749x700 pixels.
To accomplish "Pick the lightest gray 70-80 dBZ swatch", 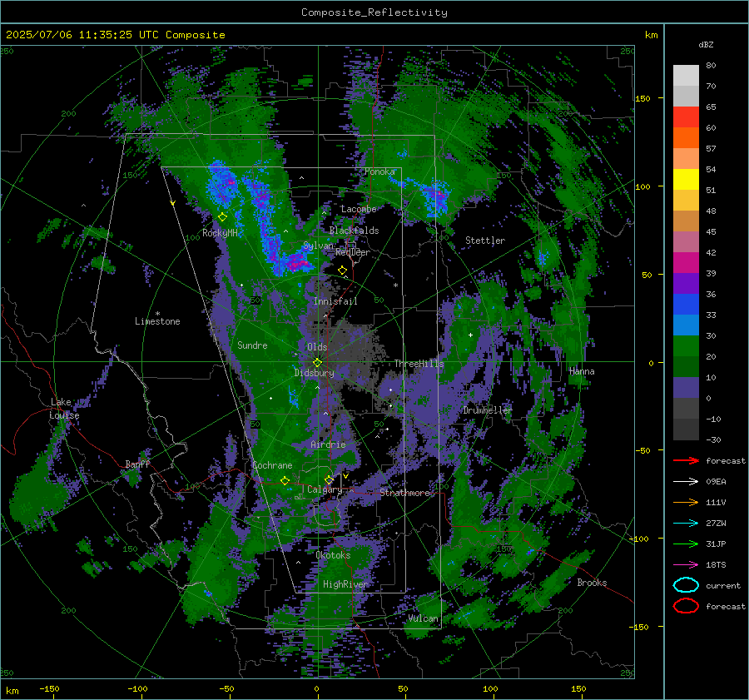I will pyautogui.click(x=686, y=76).
